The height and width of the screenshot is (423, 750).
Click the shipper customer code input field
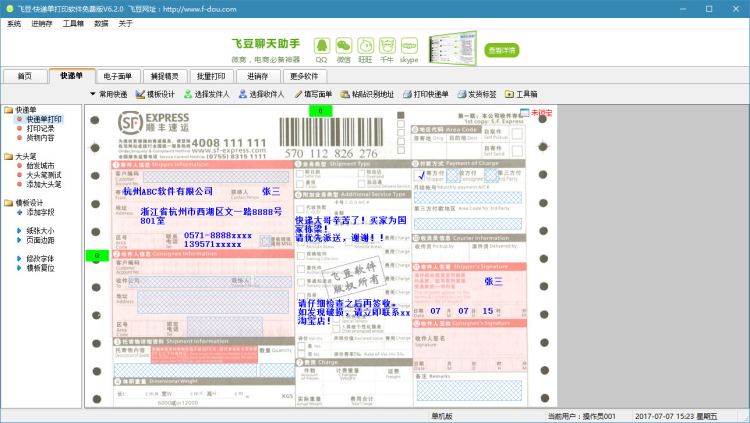coord(216,178)
